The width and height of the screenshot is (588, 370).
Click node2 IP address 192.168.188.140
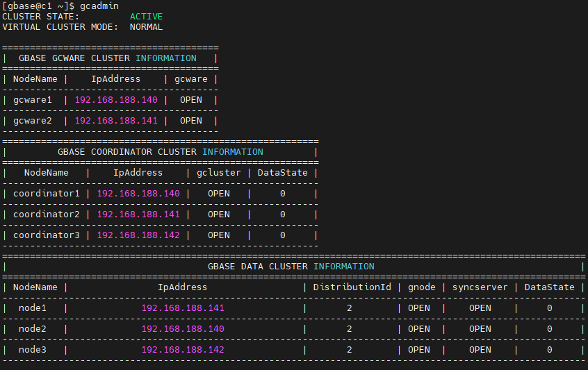183,329
